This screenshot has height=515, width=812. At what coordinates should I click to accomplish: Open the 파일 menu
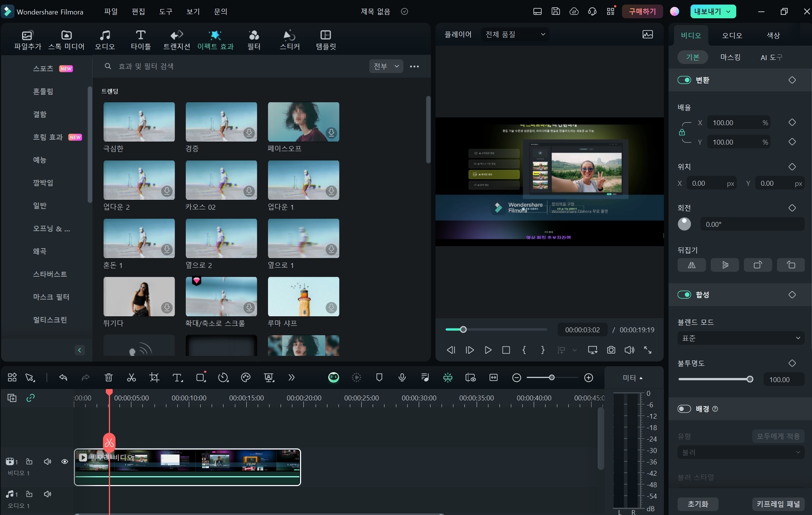click(111, 11)
